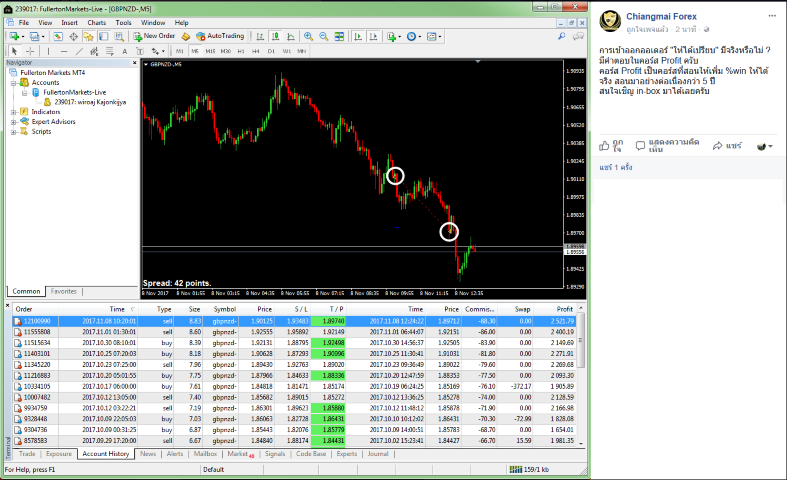Open the Data Window icon

[x=73, y=36]
